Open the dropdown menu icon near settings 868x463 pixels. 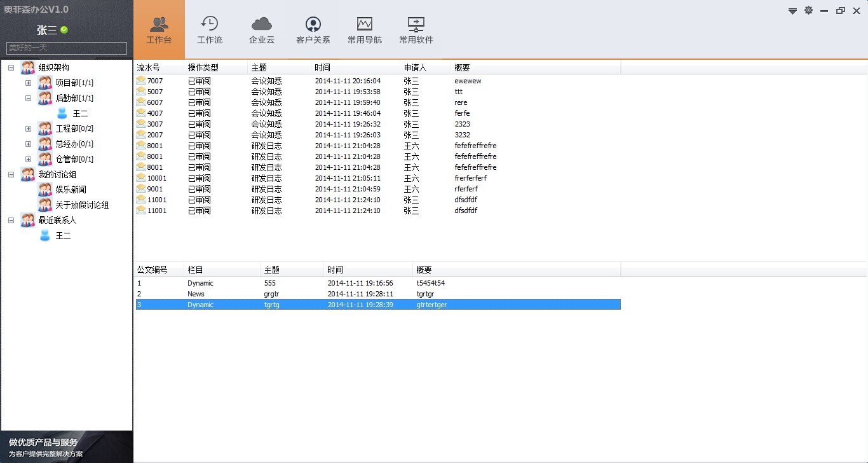(792, 11)
